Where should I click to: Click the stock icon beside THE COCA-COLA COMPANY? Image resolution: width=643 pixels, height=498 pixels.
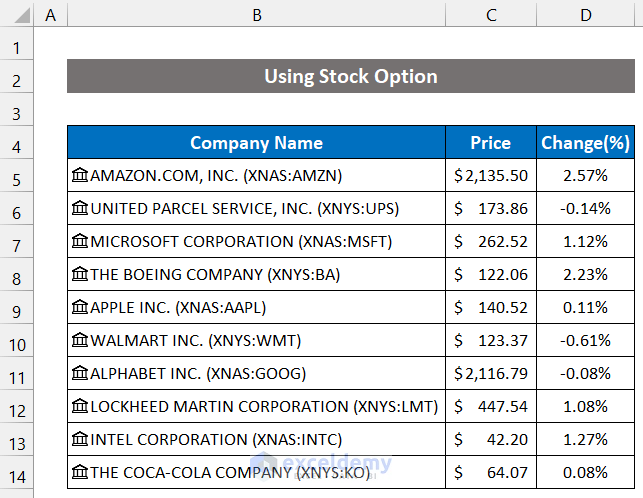click(80, 473)
